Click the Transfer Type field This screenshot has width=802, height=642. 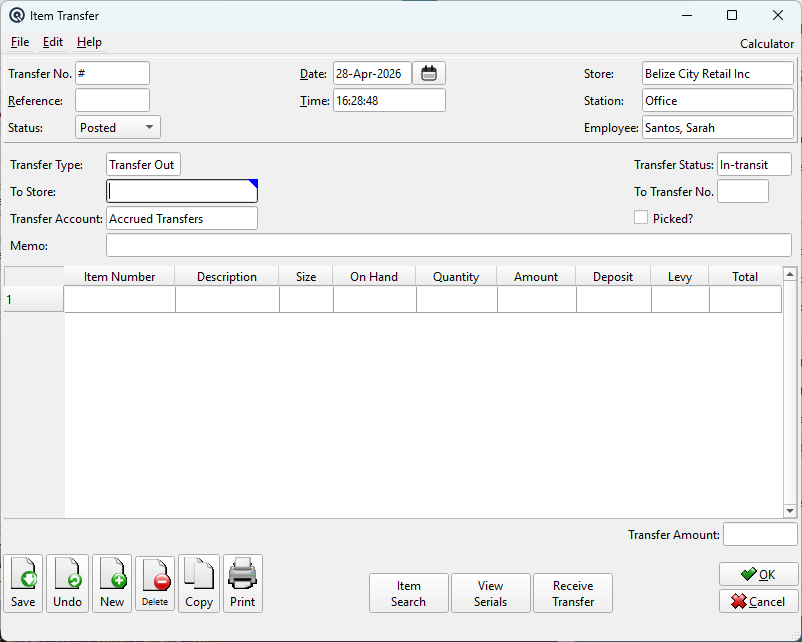pos(143,164)
